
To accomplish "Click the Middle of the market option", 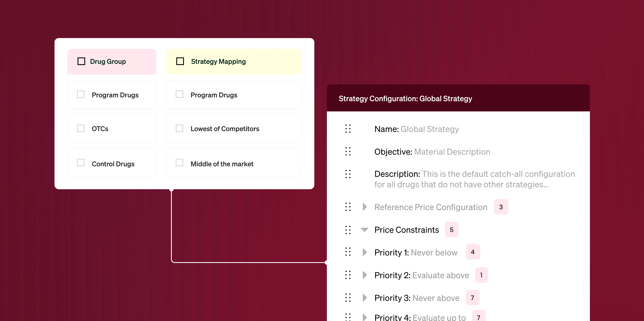I will pyautogui.click(x=222, y=164).
